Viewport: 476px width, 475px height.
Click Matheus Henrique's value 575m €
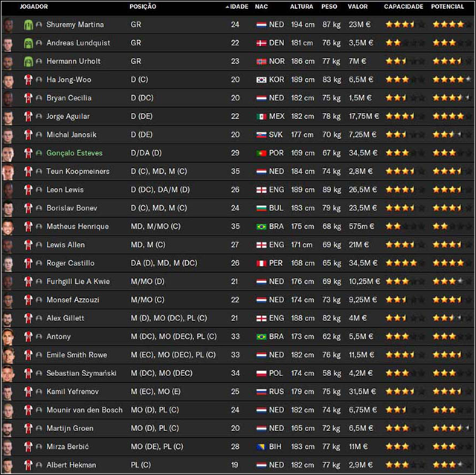361,226
